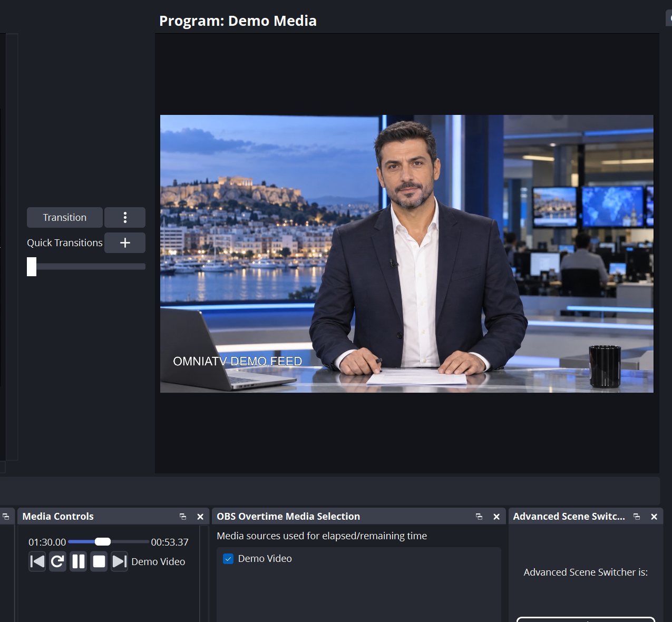
Task: Close the Advanced Scene Switcher dock
Action: point(654,517)
